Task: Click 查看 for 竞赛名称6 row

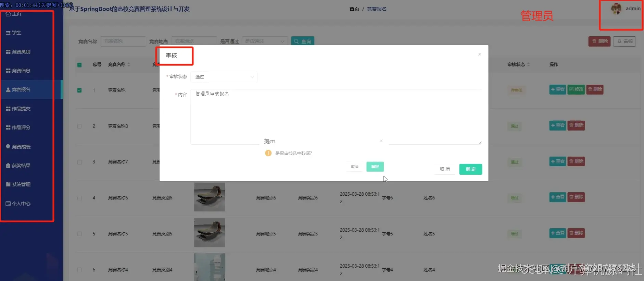Action: pyautogui.click(x=557, y=197)
